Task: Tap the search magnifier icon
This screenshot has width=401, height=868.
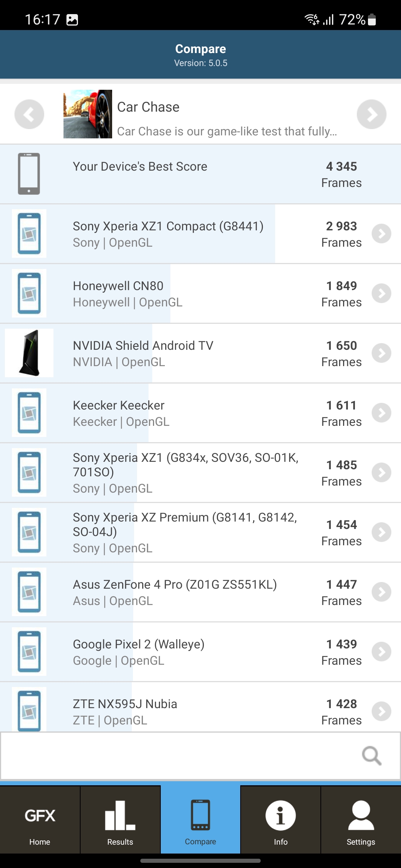Action: tap(371, 756)
